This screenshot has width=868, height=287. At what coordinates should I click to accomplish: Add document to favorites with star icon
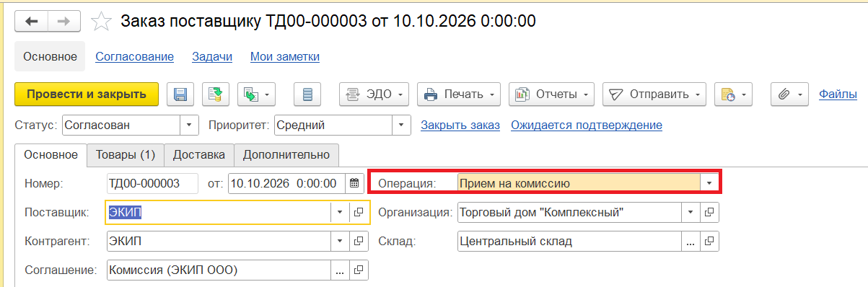point(102,22)
